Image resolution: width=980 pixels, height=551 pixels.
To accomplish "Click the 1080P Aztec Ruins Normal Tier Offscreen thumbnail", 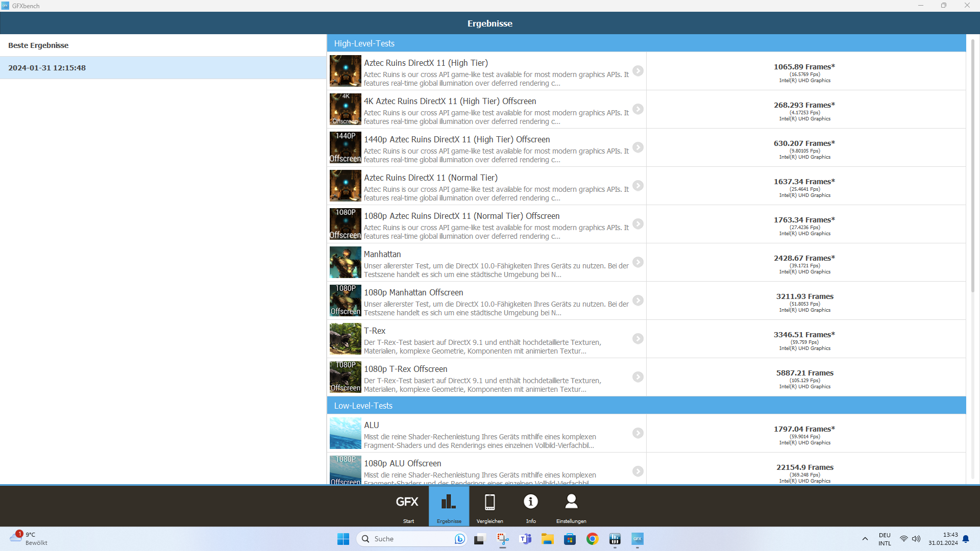I will click(x=346, y=224).
